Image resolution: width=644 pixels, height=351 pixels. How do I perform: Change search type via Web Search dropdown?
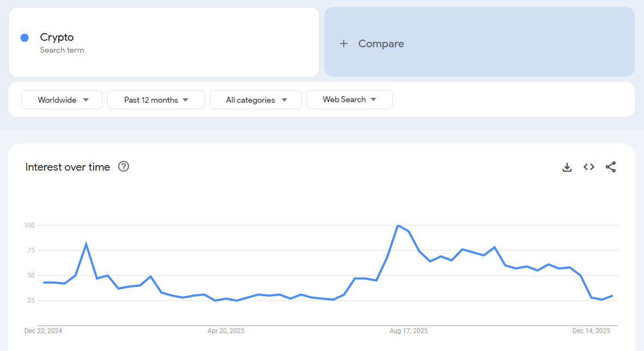(349, 99)
